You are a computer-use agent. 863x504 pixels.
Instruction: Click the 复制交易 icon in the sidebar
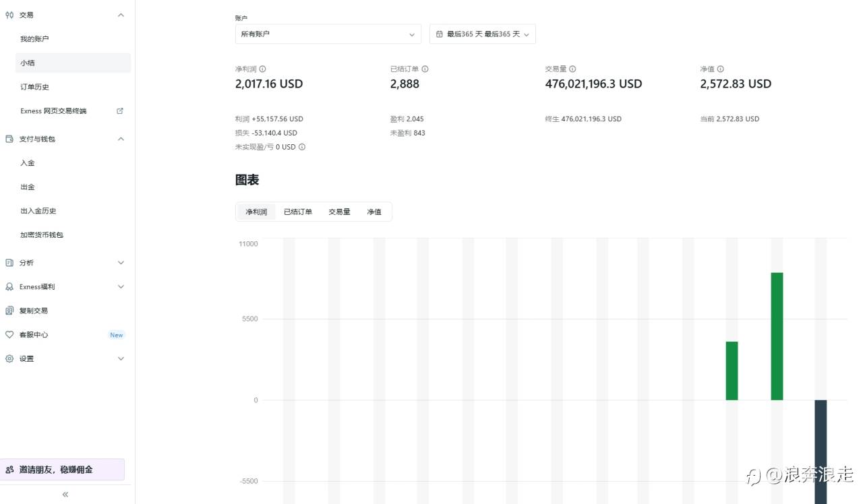click(x=9, y=311)
